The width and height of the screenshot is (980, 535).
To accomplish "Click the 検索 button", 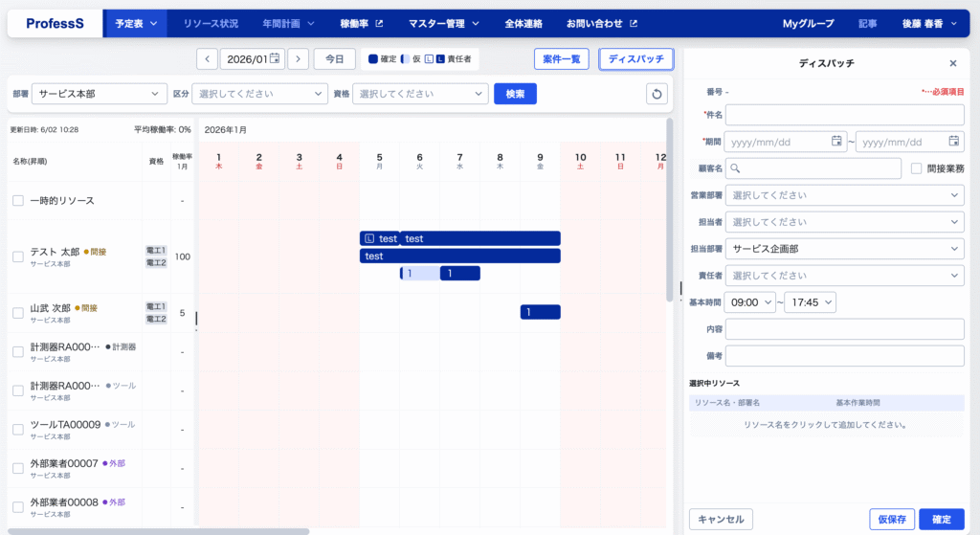I will click(x=515, y=94).
